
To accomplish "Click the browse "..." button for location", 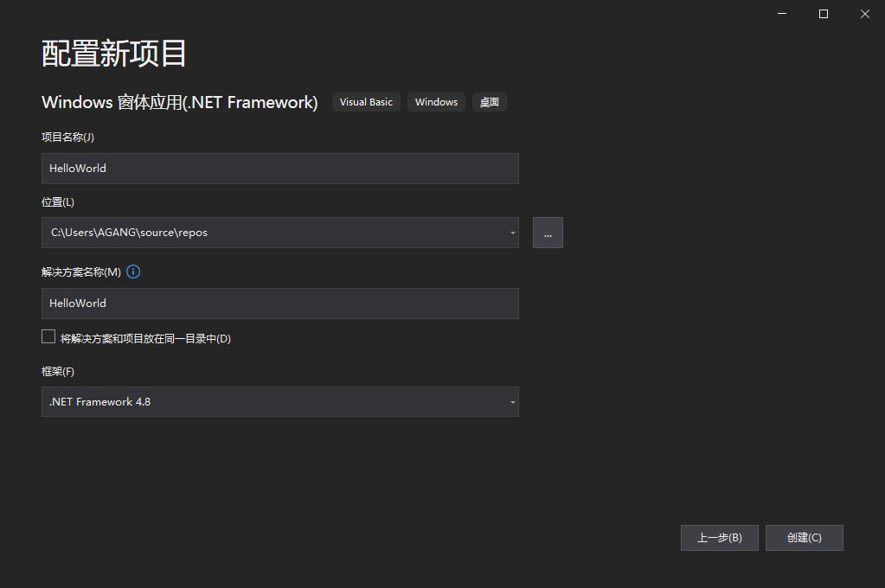I will coord(548,233).
